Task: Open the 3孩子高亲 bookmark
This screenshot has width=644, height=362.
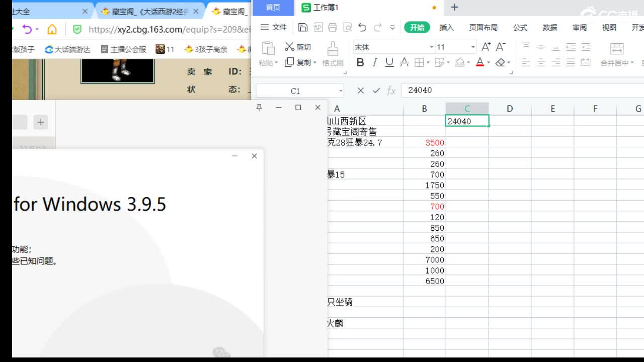Action: (206, 49)
